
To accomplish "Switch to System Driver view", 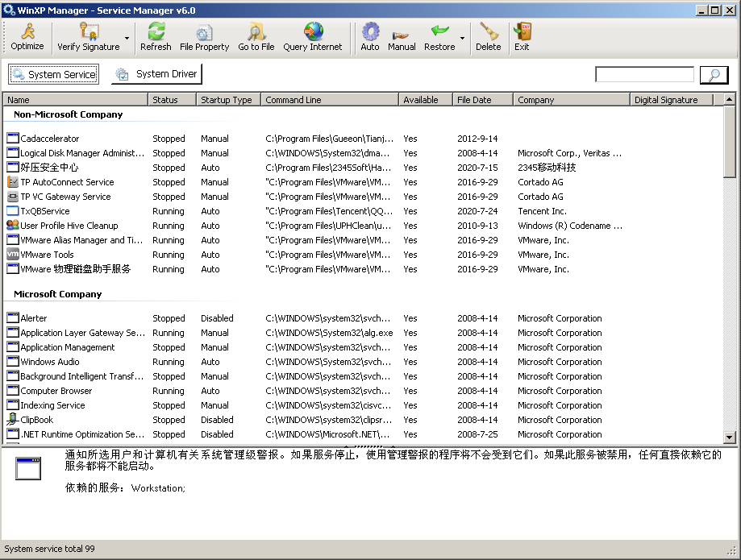I will click(156, 74).
